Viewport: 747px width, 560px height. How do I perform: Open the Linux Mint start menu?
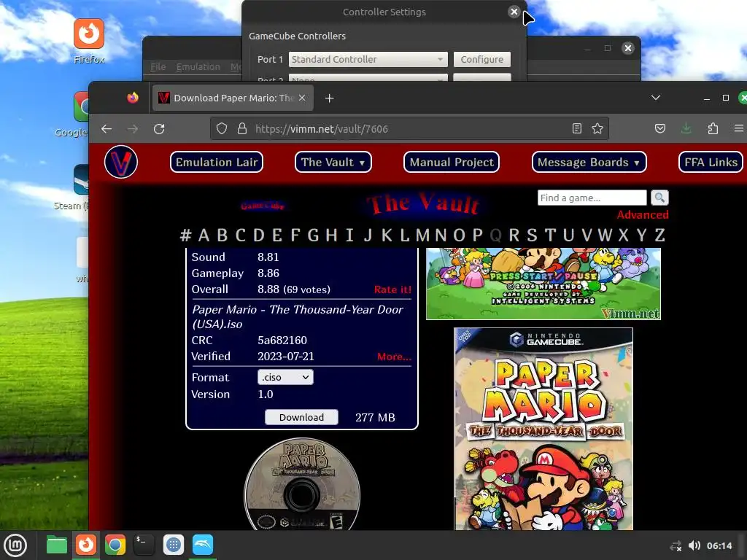pos(16,545)
